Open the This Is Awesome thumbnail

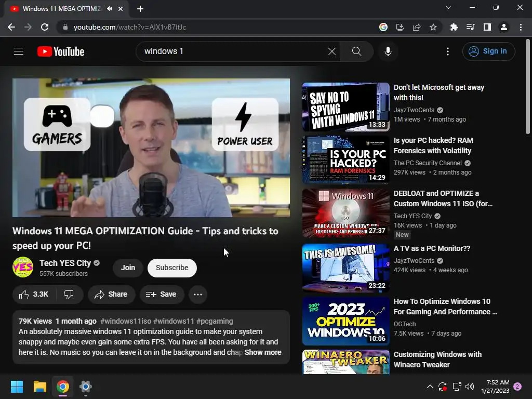point(345,268)
